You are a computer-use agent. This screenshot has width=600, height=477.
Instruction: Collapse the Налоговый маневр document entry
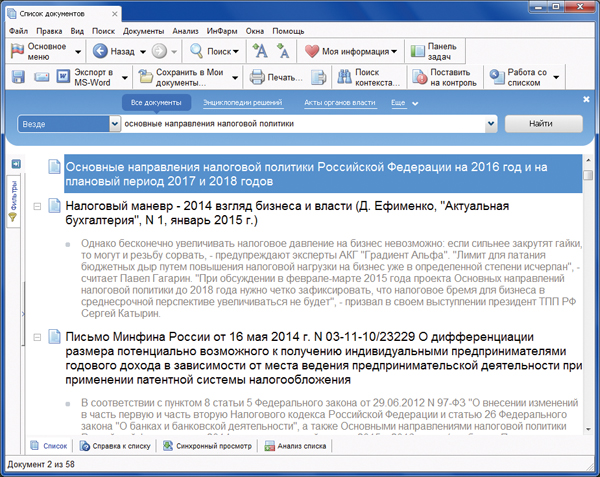point(37,206)
